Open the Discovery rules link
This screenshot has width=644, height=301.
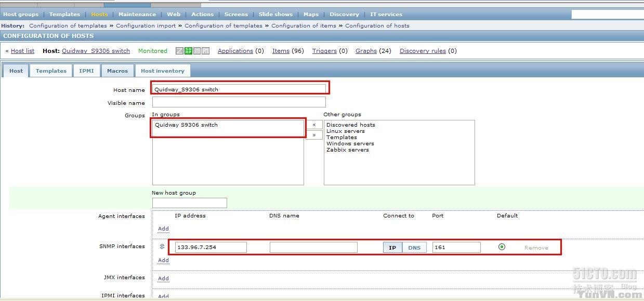click(423, 51)
